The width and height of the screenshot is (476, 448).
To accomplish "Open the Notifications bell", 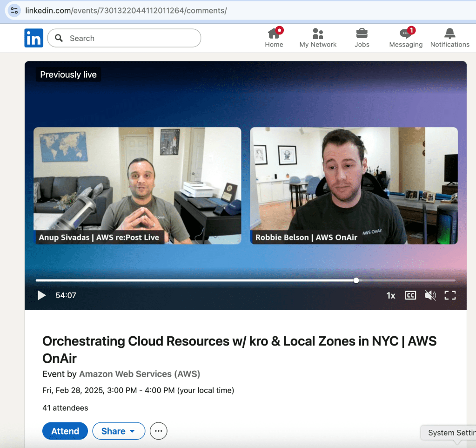I will coord(449,34).
